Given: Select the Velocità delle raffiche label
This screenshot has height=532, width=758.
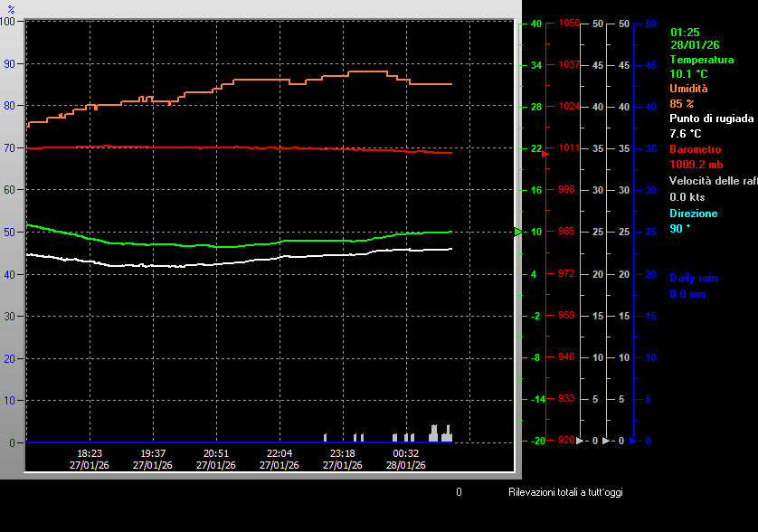Looking at the screenshot, I should click(x=713, y=181).
